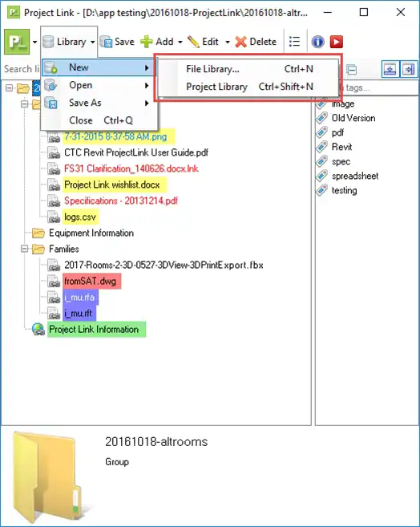Viewport: 420px width, 527px height.
Task: Select the Revit tag
Action: (341, 147)
